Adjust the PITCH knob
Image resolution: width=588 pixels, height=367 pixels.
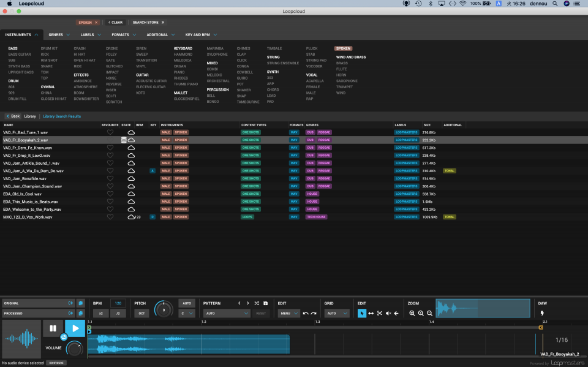click(164, 309)
